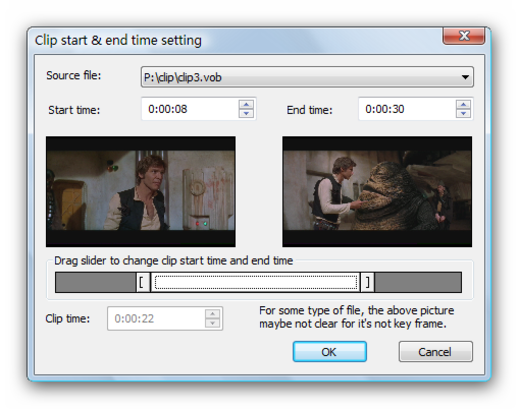Click the Clip time up arrow
Screen dimensions: 519x409
212,314
